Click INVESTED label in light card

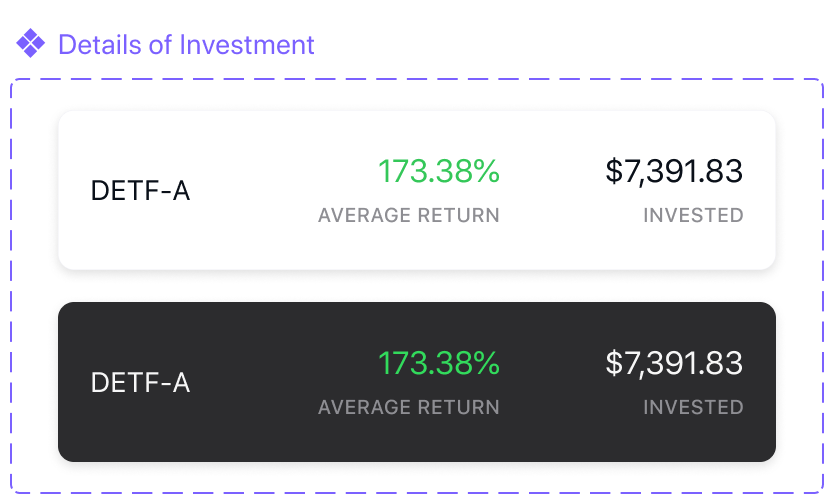coord(694,215)
